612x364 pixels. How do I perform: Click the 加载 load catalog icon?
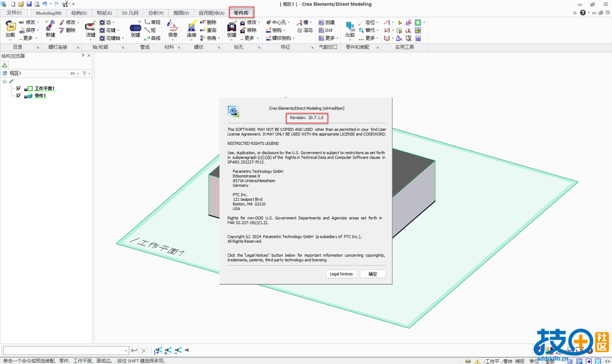pos(10,29)
